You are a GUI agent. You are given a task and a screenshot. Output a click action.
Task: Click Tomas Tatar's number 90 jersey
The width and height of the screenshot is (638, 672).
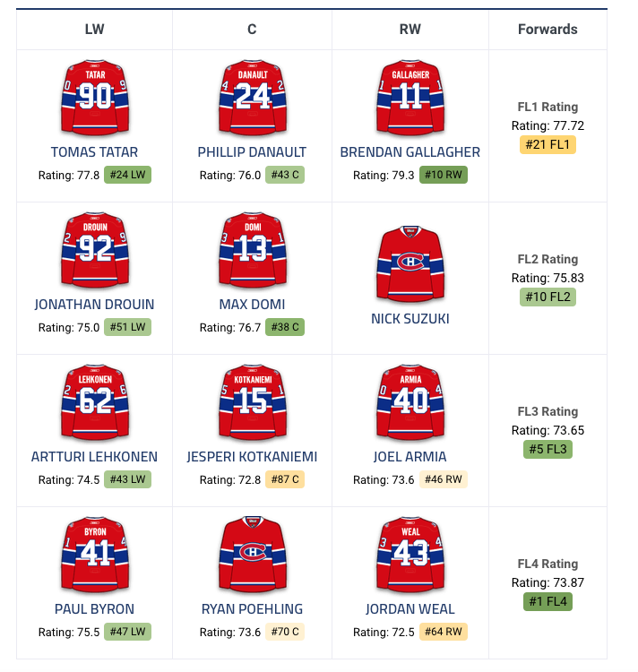pos(94,96)
